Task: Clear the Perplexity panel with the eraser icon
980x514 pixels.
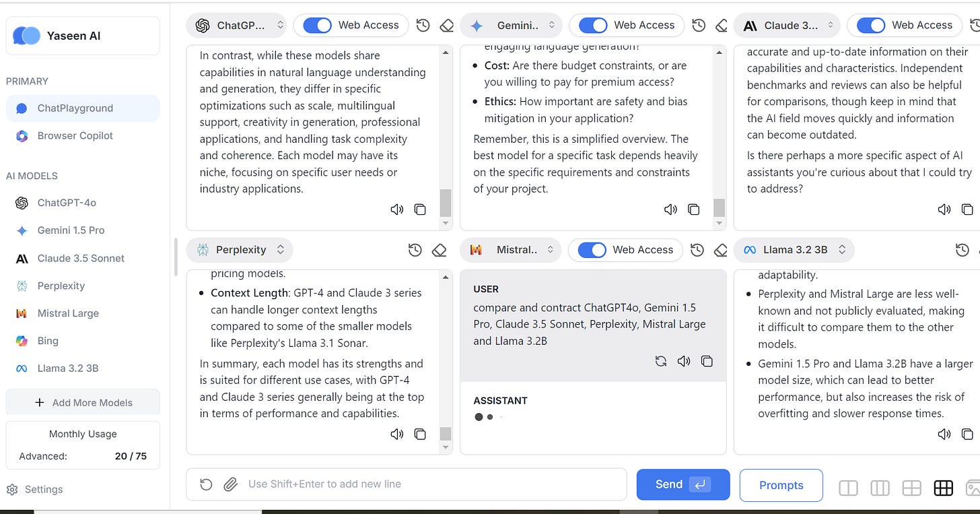Action: (440, 250)
